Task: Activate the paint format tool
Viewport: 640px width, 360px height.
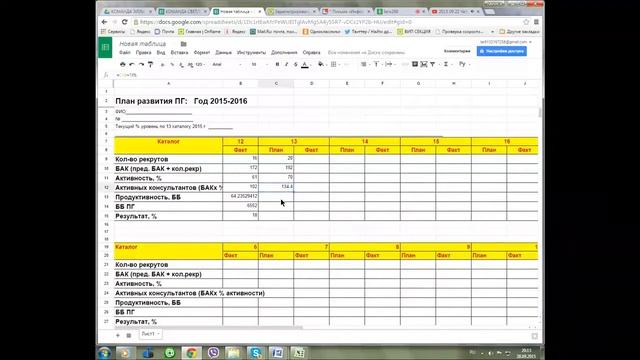Action: (x=151, y=64)
